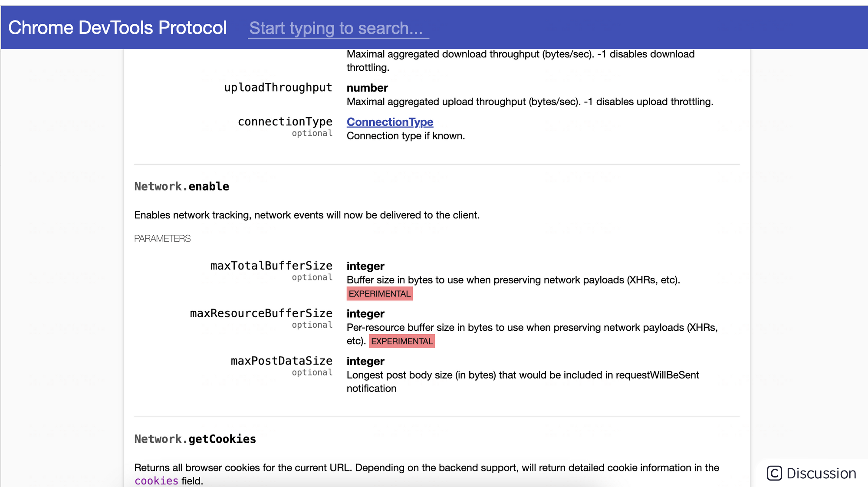The height and width of the screenshot is (487, 868).
Task: Click the uploadThroughput parameter name
Action: coord(278,87)
